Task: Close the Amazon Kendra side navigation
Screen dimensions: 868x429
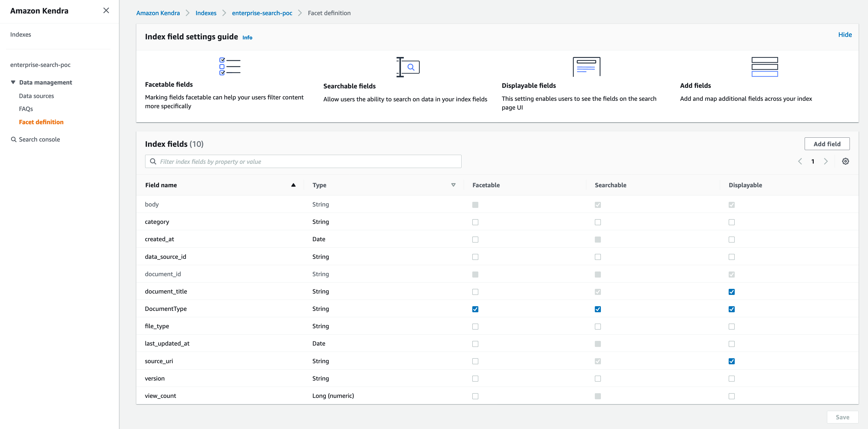Action: [106, 10]
